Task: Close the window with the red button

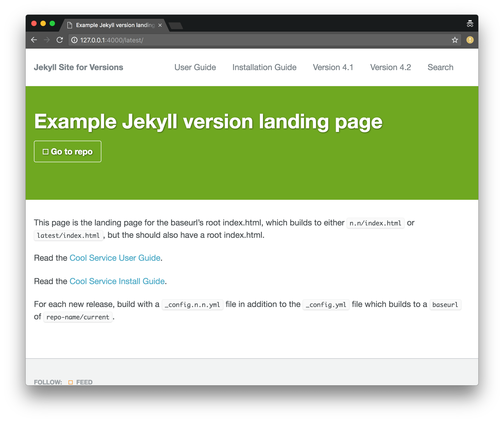Action: pos(34,23)
